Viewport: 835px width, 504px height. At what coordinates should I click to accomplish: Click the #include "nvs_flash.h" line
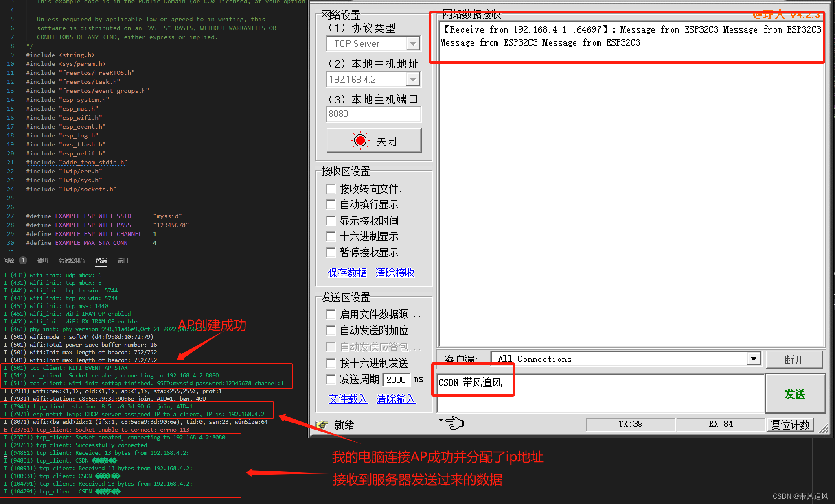[66, 144]
